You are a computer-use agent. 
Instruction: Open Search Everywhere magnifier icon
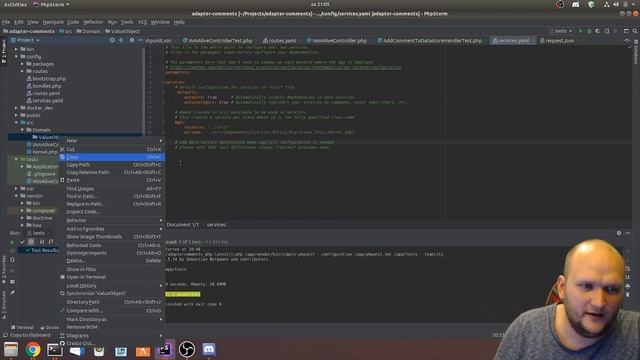[635, 31]
